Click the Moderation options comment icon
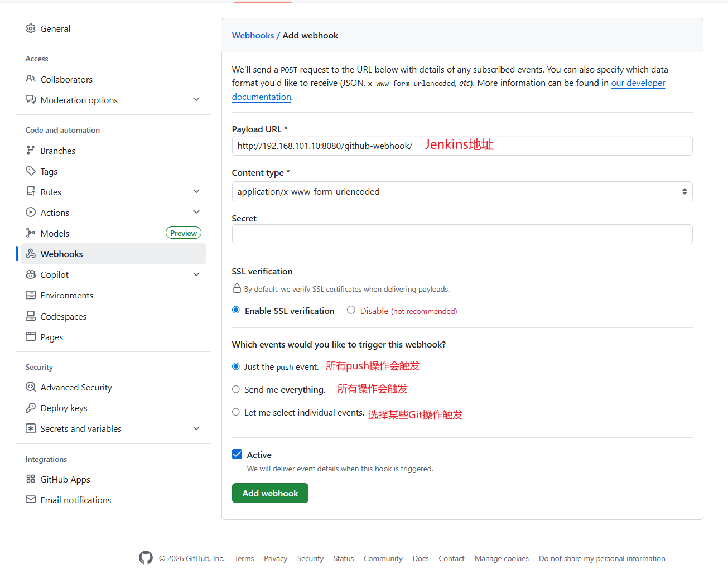The width and height of the screenshot is (728, 574). pyautogui.click(x=31, y=100)
